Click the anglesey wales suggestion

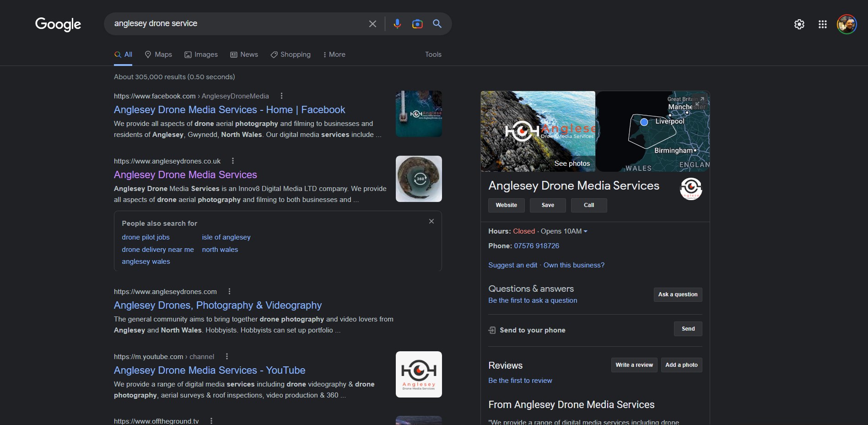(x=146, y=262)
